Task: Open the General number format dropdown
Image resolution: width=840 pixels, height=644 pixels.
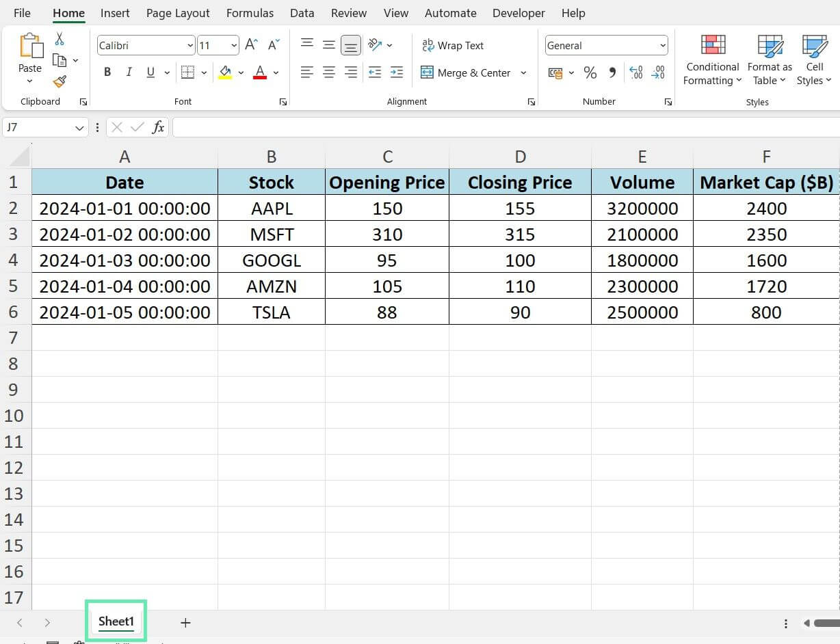Action: pos(663,46)
